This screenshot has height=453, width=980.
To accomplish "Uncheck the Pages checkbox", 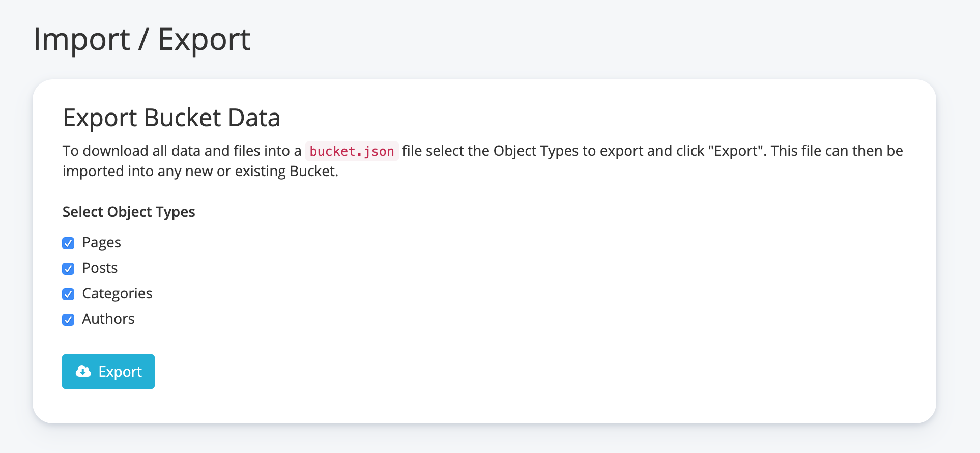I will [68, 243].
